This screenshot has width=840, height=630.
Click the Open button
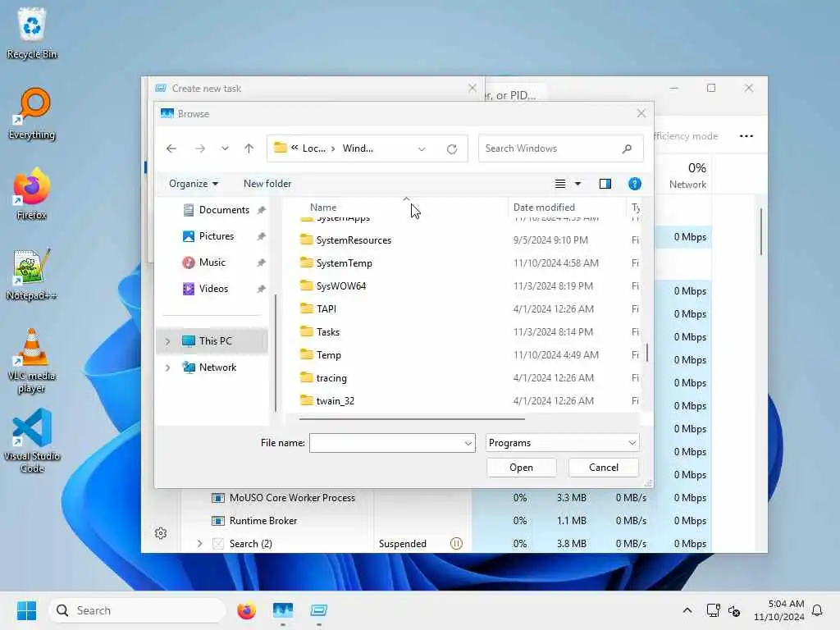521,468
